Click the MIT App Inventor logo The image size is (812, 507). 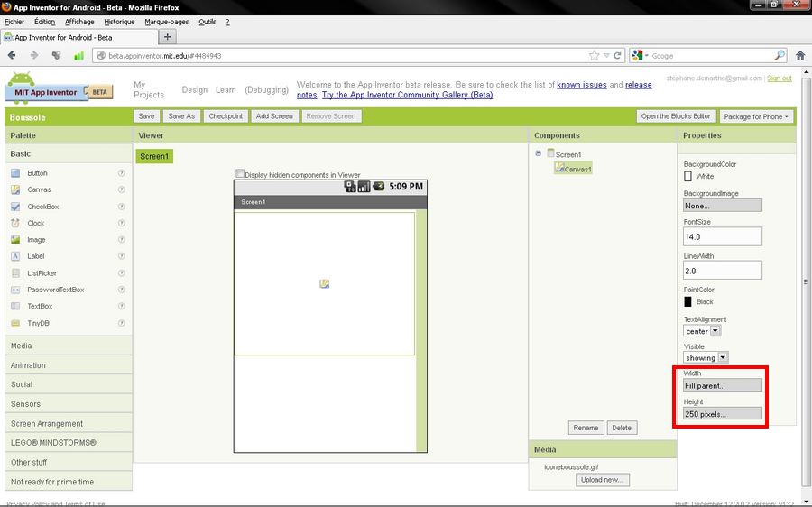pos(59,89)
